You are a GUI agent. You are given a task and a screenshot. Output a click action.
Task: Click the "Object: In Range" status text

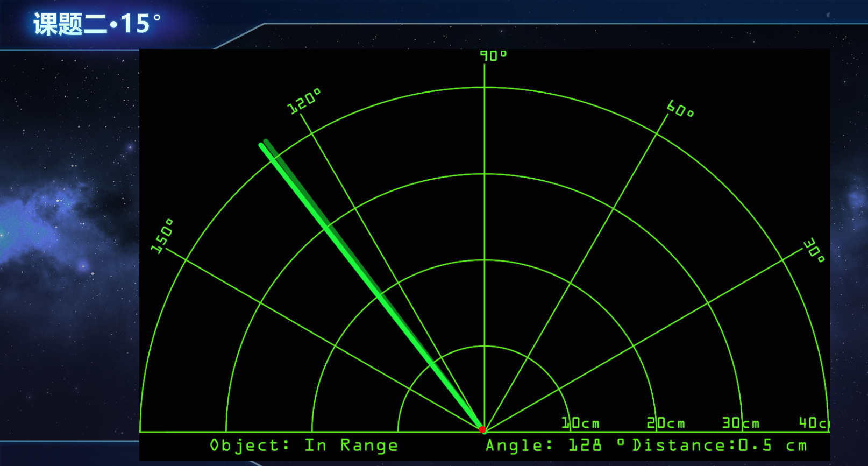pos(304,446)
